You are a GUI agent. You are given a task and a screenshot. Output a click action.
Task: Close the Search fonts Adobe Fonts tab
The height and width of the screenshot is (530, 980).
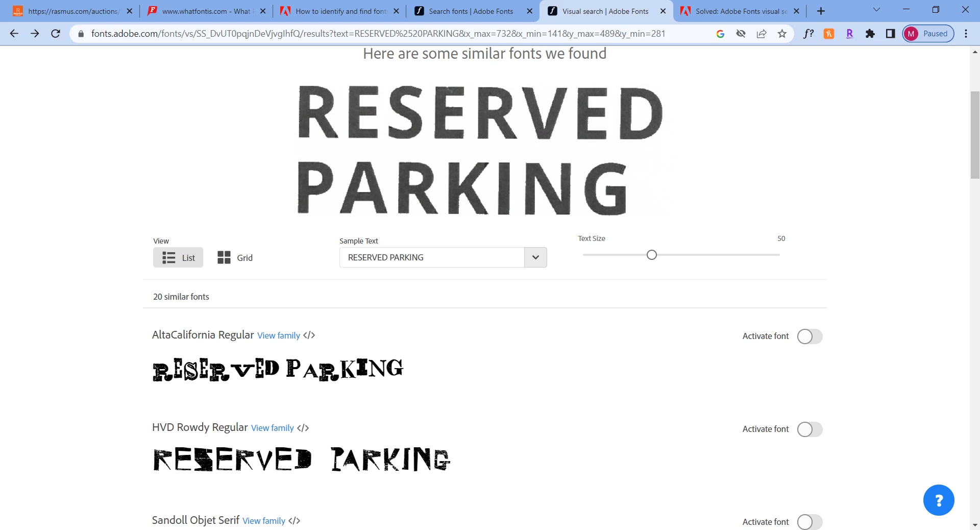(x=529, y=11)
